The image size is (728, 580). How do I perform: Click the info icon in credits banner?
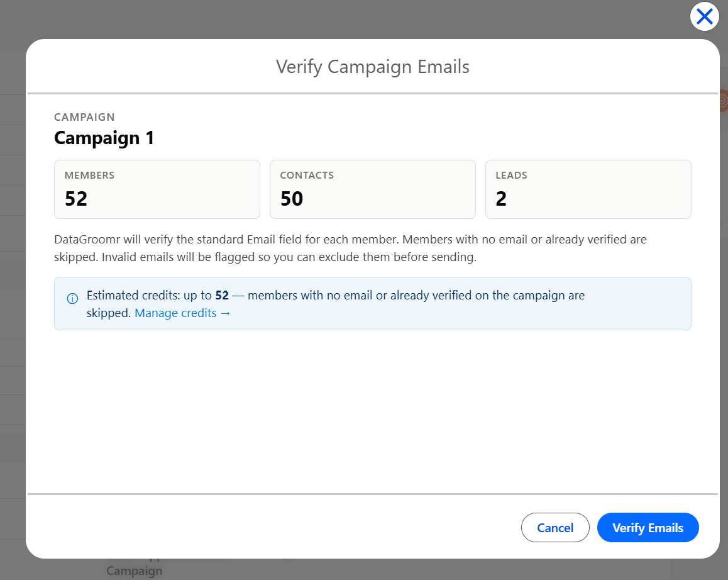click(72, 298)
